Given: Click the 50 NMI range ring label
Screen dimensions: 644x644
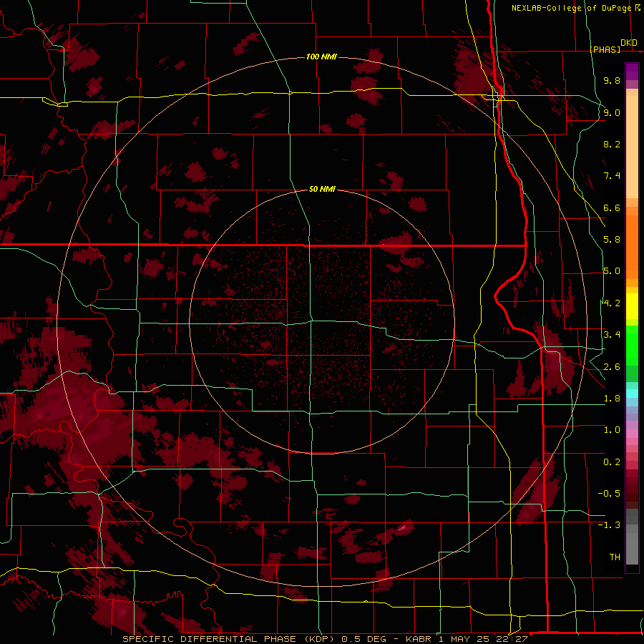Looking at the screenshot, I should click(322, 190).
